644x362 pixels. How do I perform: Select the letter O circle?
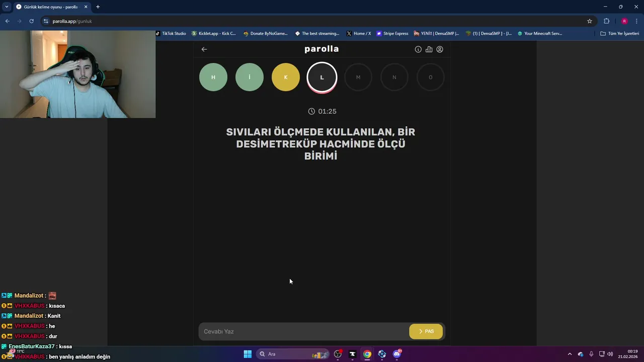pyautogui.click(x=431, y=77)
